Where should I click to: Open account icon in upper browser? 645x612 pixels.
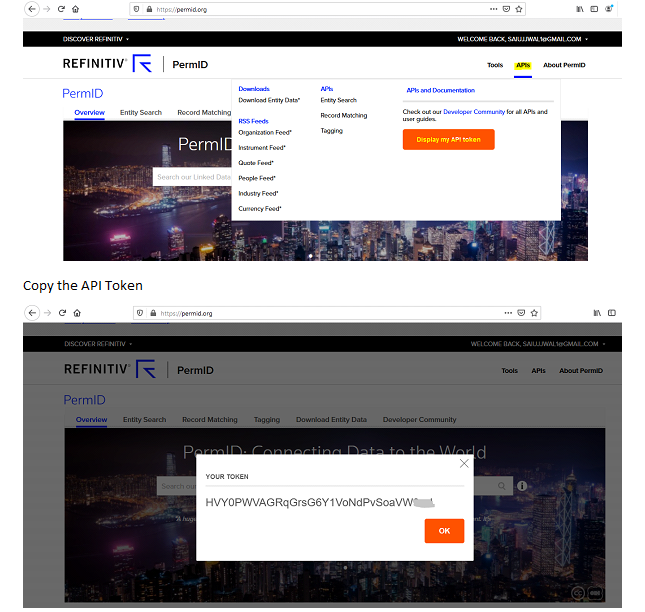point(608,9)
